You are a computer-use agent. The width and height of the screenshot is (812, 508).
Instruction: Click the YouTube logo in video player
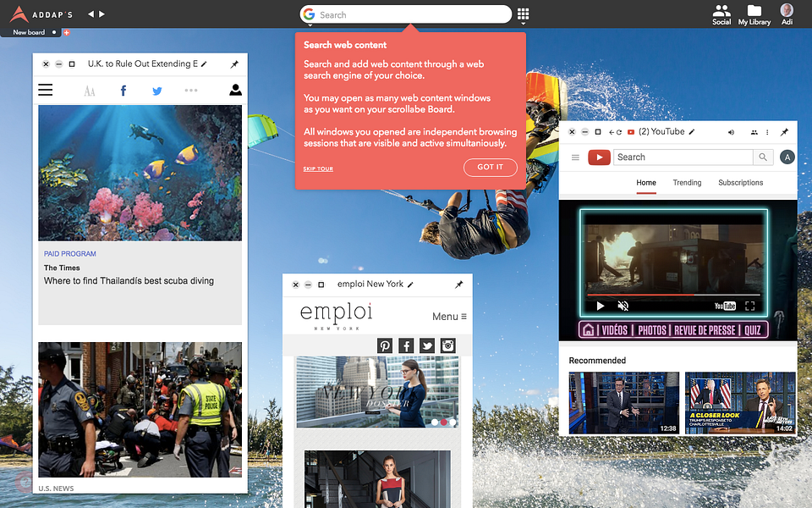tap(725, 306)
